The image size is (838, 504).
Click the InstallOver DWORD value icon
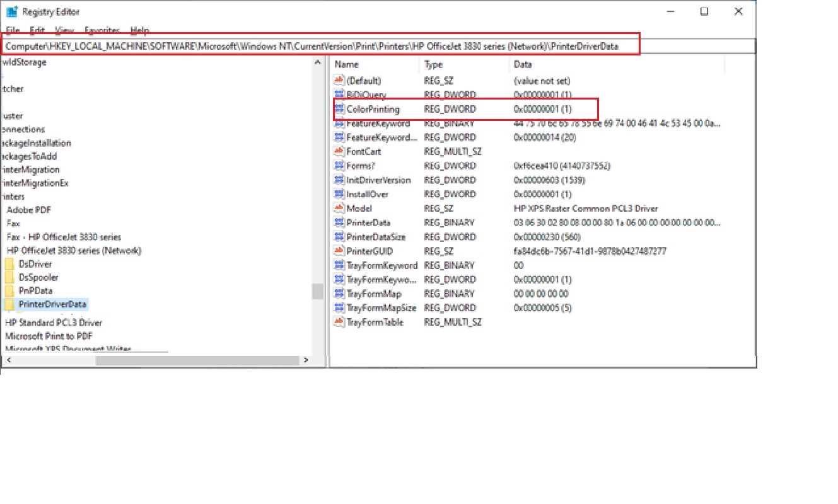pyautogui.click(x=339, y=194)
